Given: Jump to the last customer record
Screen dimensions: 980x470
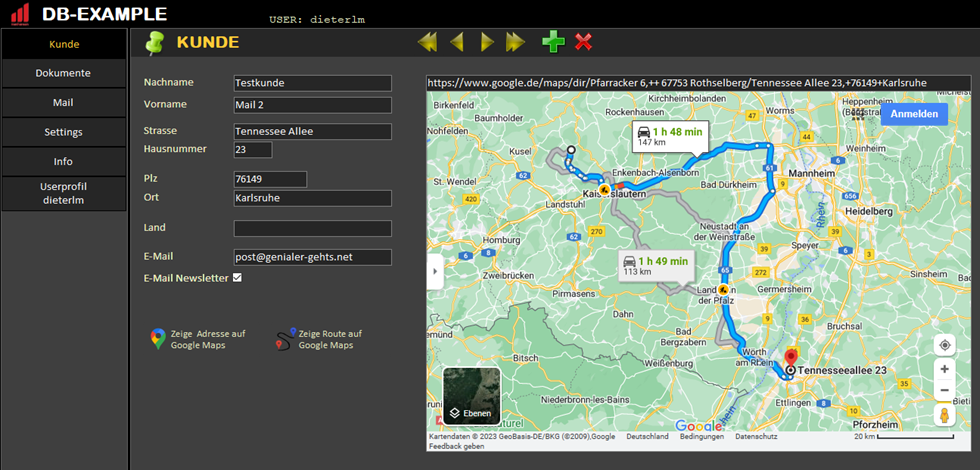Looking at the screenshot, I should click(516, 42).
